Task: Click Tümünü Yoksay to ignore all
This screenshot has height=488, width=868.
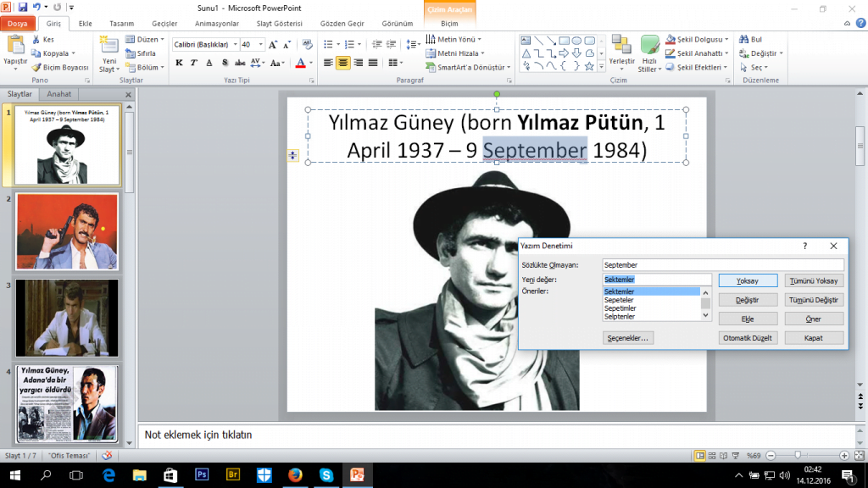Action: [814, 280]
